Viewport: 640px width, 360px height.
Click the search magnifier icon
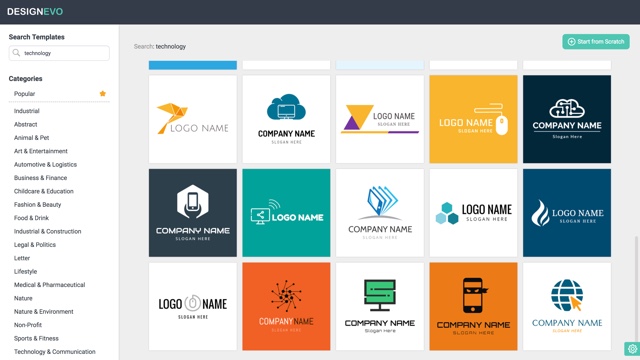pos(16,53)
